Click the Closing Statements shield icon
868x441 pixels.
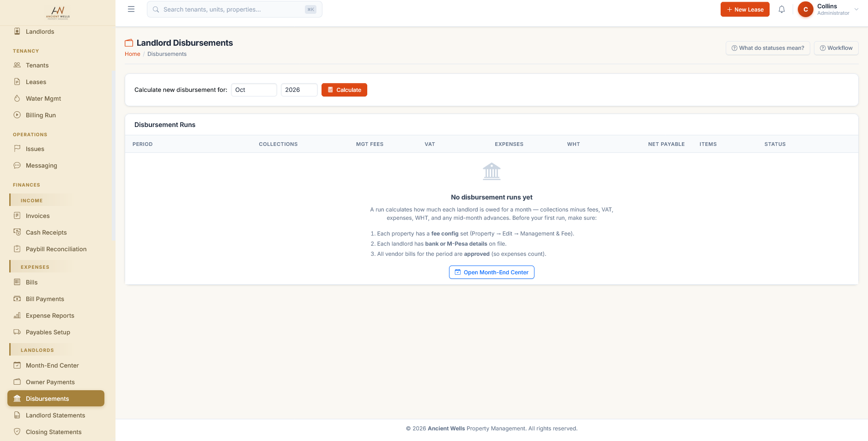click(x=17, y=432)
